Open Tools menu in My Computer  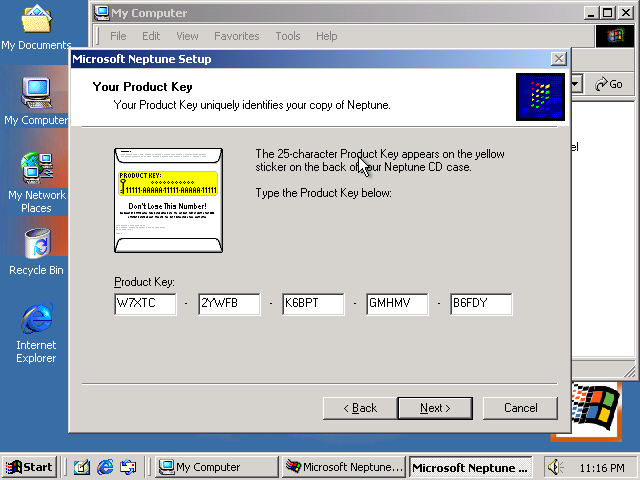288,36
